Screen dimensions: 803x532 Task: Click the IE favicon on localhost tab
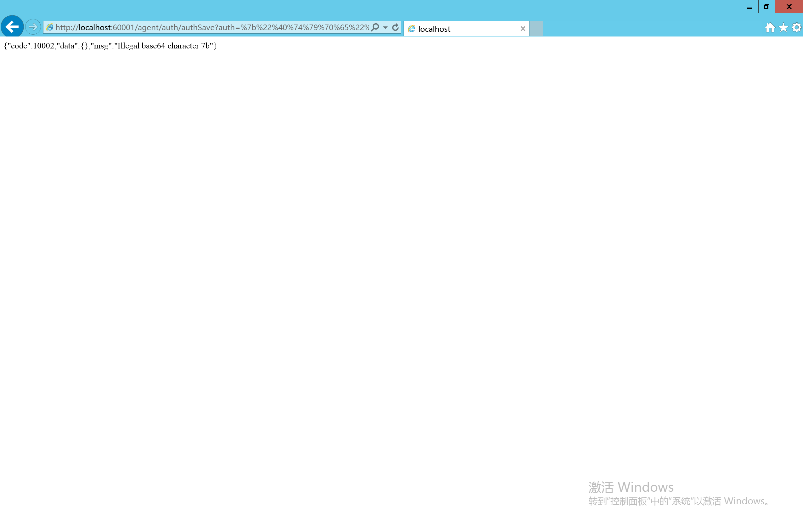click(411, 29)
